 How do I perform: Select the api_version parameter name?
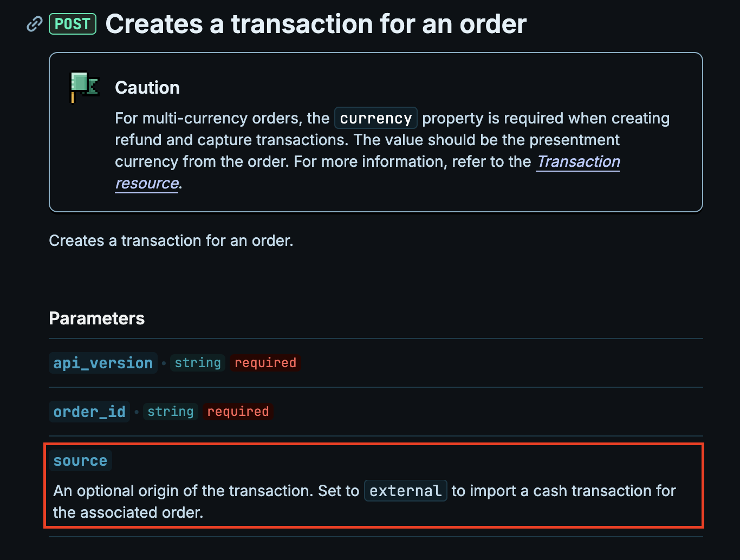coord(103,363)
